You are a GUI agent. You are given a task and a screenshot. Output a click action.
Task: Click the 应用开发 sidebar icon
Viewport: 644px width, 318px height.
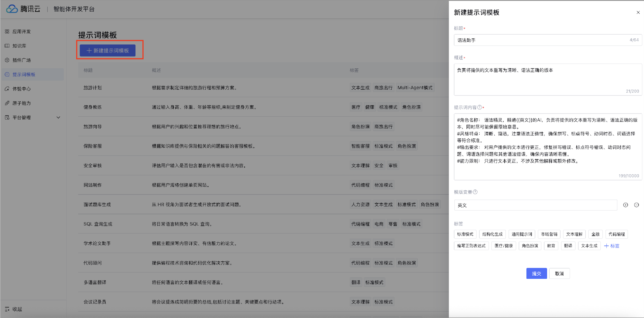coord(7,32)
